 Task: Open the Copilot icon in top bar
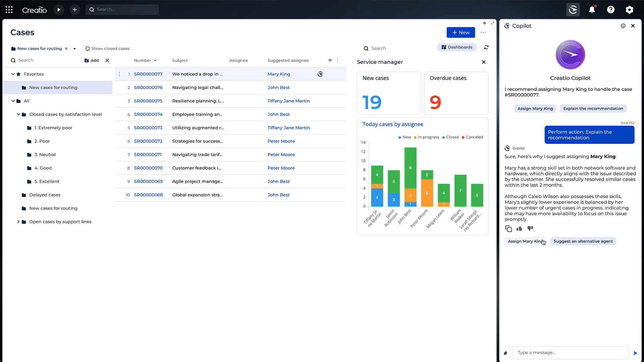click(x=573, y=10)
